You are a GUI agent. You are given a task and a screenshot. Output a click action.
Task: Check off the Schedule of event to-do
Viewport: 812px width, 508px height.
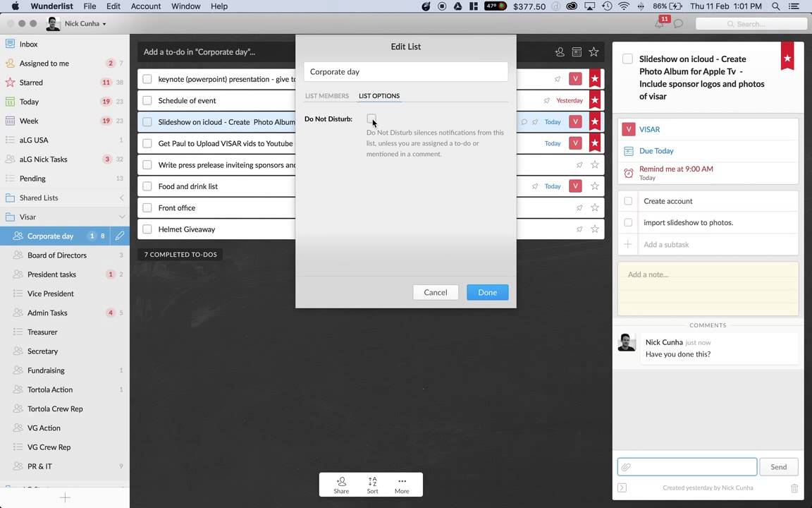point(147,101)
